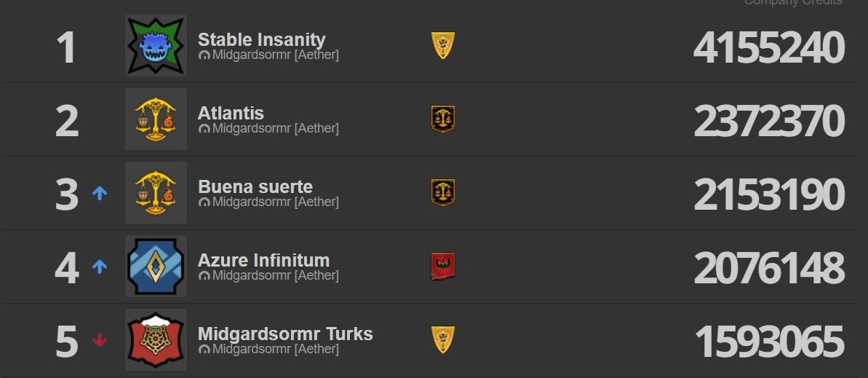
Task: Click the Atlantis scales crest
Action: point(156,119)
